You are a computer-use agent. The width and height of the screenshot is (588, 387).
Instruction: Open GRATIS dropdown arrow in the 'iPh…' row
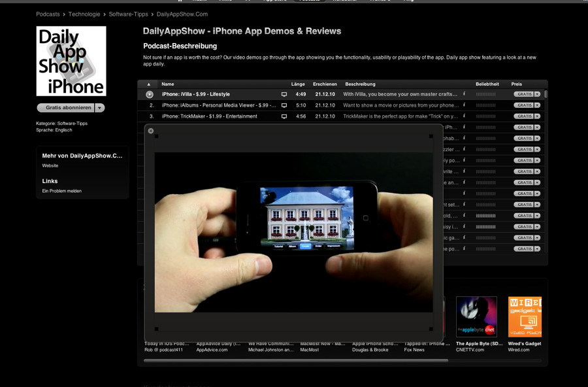tap(538, 127)
